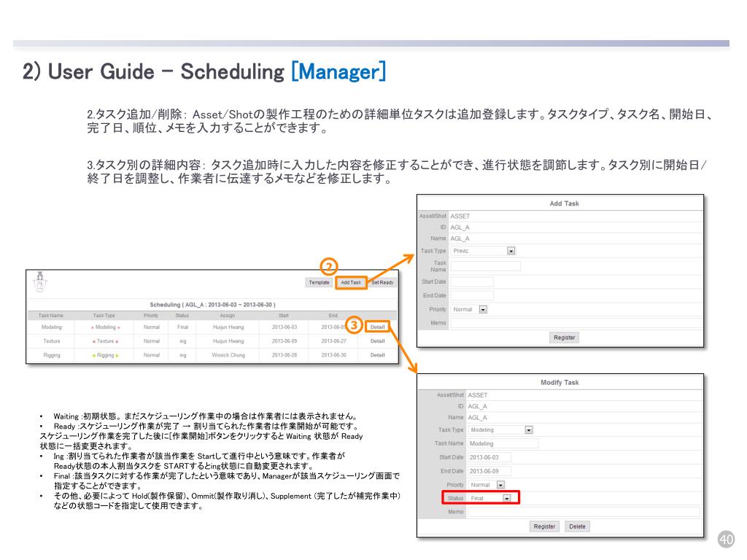747x560 pixels.
Task: Click Register button in Add Task
Action: (x=564, y=338)
